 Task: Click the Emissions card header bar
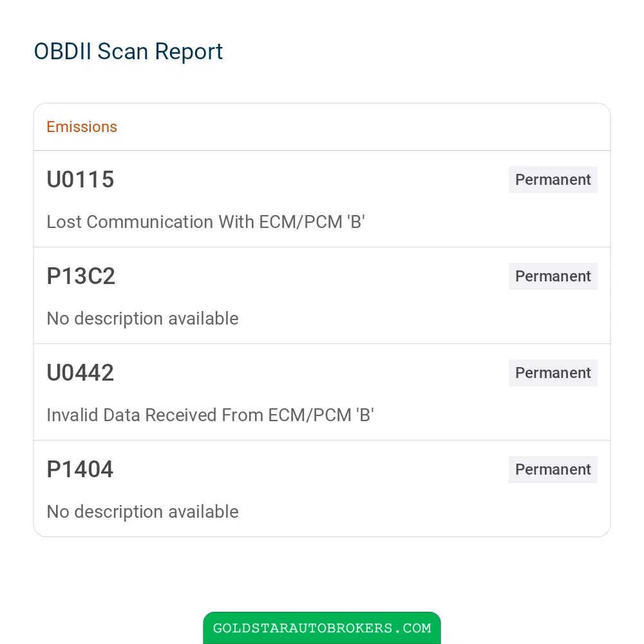(322, 127)
